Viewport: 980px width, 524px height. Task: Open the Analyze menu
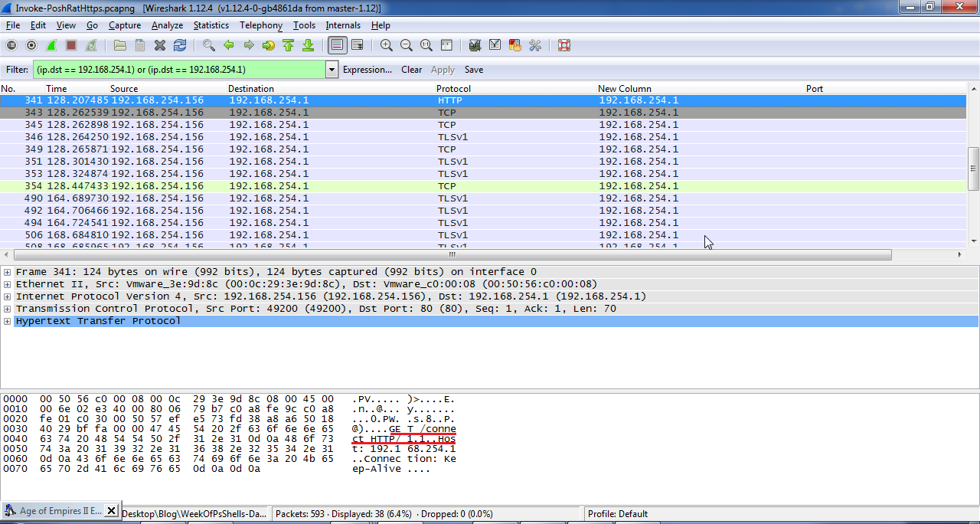coord(167,25)
